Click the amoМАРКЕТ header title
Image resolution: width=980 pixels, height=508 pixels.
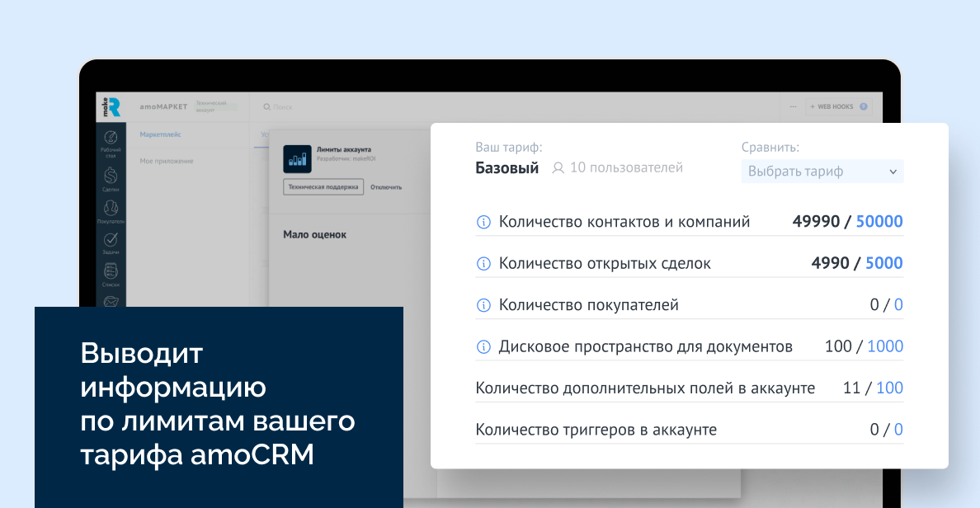point(163,107)
